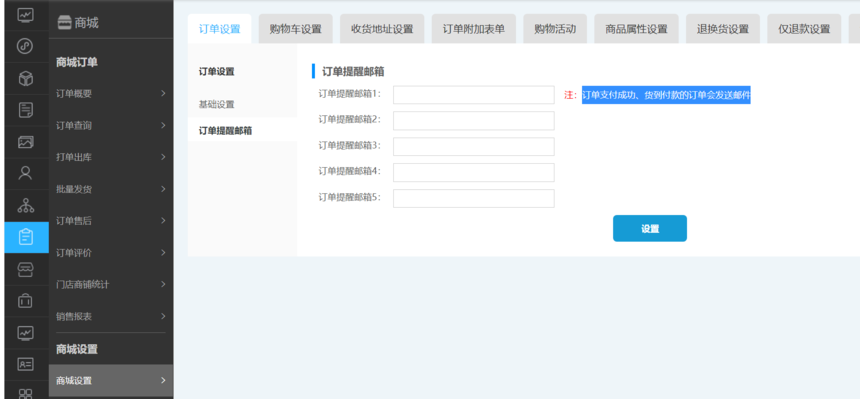Select the 商品属性设置 tab
Viewport: 860px width, 399px height.
point(636,29)
